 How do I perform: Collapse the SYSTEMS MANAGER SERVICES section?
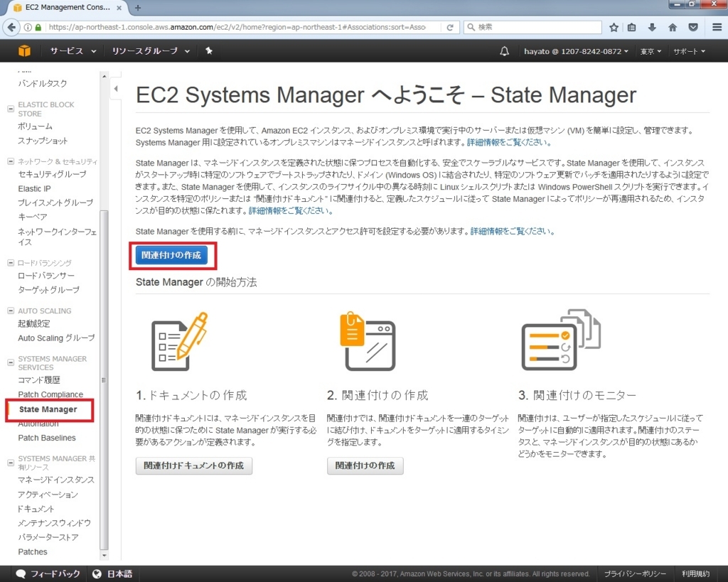pyautogui.click(x=10, y=362)
